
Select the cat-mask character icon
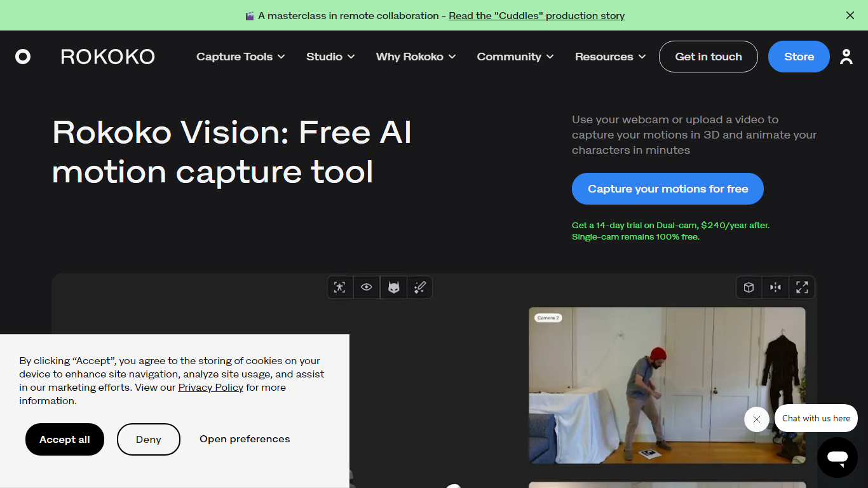[x=394, y=287]
